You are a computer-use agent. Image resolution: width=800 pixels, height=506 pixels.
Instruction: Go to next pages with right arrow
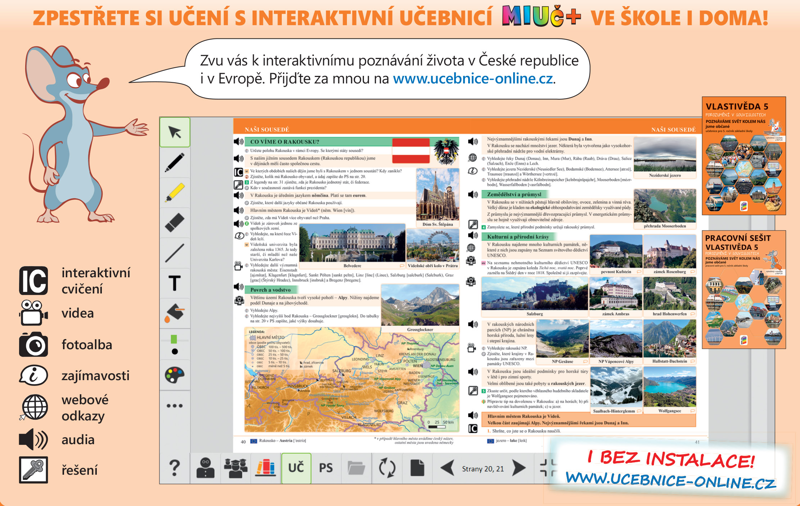pos(518,468)
